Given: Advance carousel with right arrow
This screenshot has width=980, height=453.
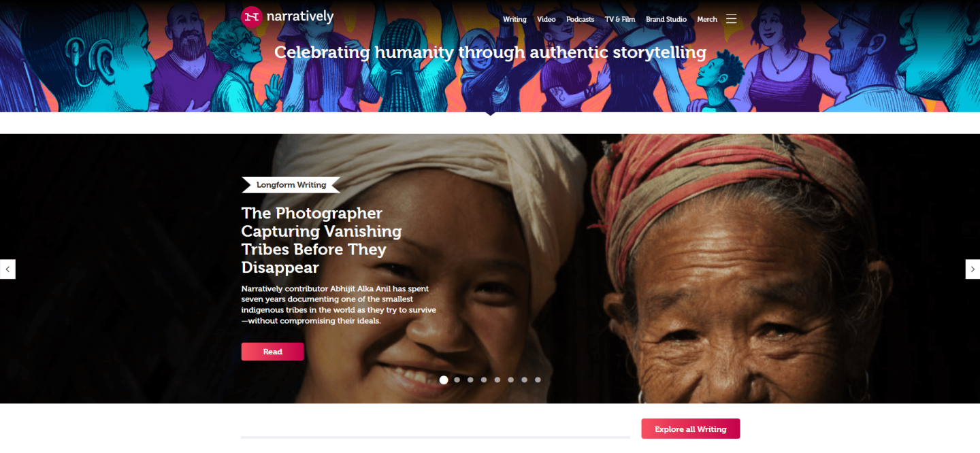Looking at the screenshot, I should (973, 269).
